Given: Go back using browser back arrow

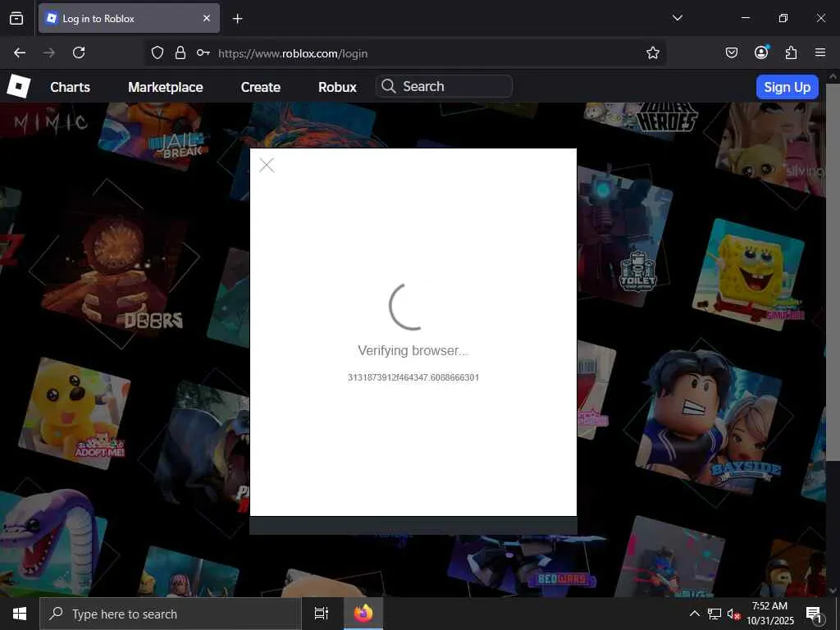Looking at the screenshot, I should coord(20,52).
